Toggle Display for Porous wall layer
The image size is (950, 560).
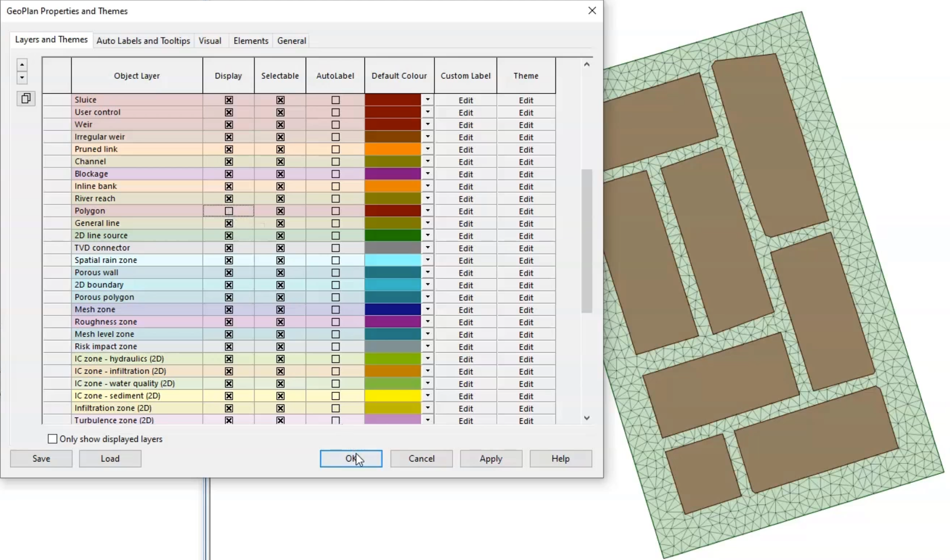coord(229,273)
